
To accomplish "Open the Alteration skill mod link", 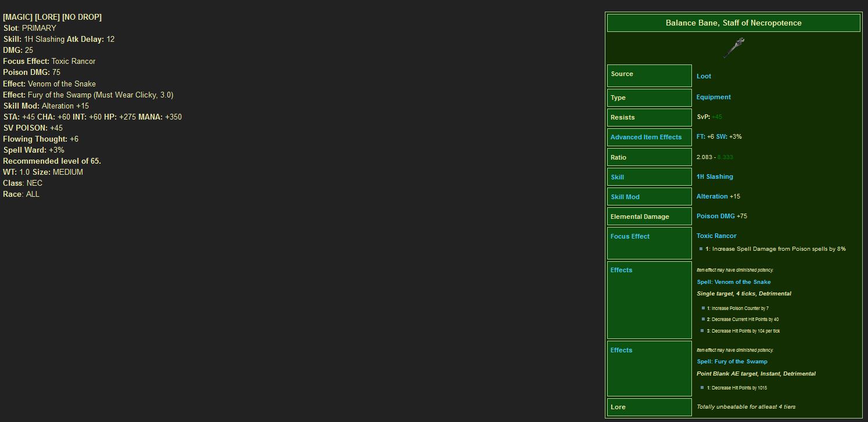I will (x=712, y=196).
